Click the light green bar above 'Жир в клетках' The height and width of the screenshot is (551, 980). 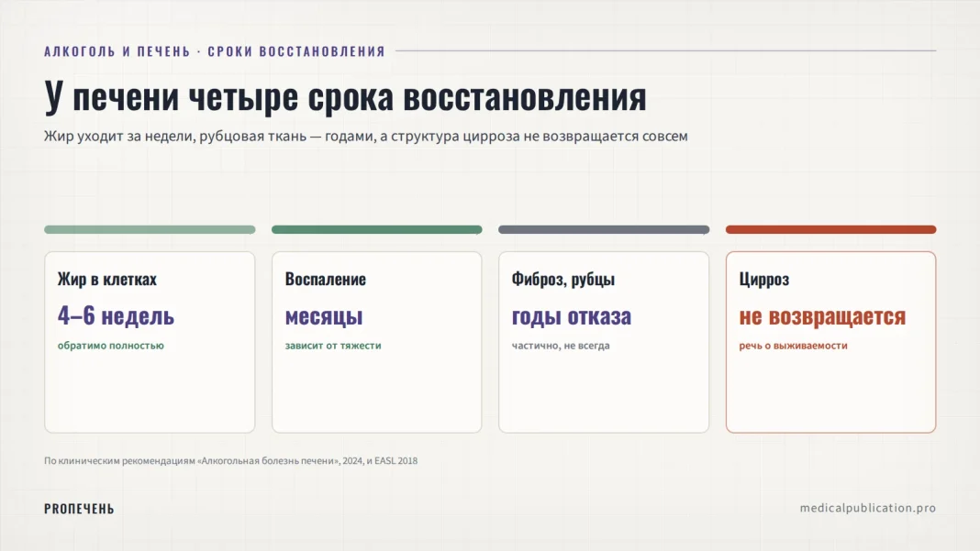150,230
